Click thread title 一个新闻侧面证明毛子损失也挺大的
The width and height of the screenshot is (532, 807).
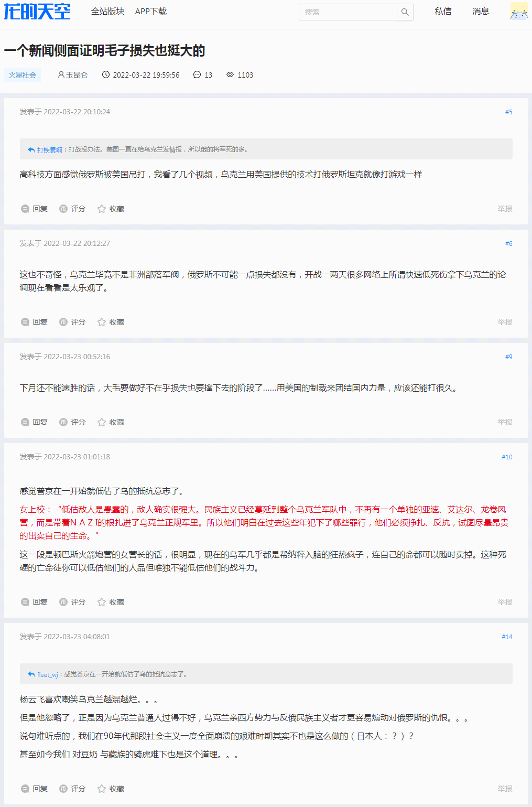[x=104, y=51]
